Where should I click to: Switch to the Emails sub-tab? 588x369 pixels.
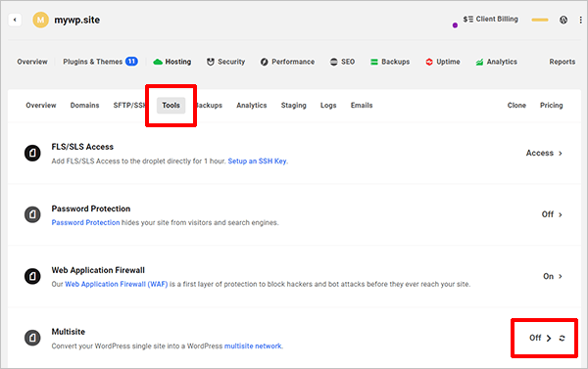click(362, 106)
